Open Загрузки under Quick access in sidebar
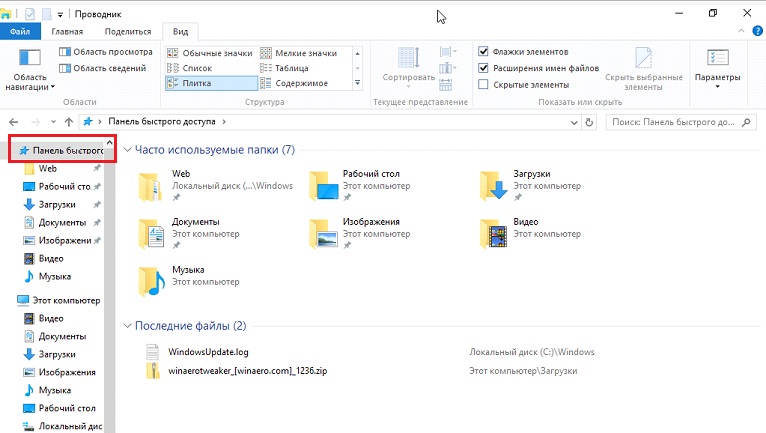This screenshot has width=766, height=433. click(57, 204)
